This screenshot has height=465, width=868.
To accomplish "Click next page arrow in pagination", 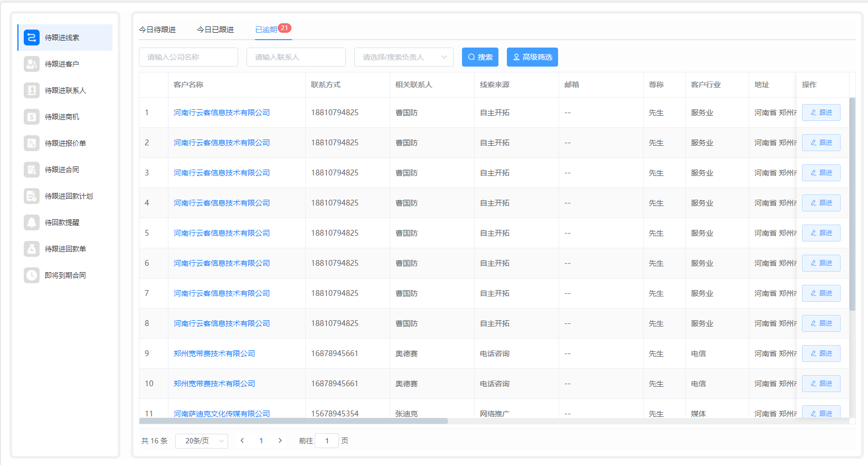I will 280,441.
